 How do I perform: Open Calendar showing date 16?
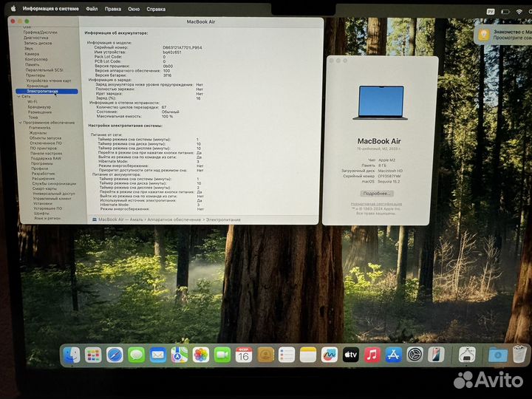pyautogui.click(x=244, y=355)
